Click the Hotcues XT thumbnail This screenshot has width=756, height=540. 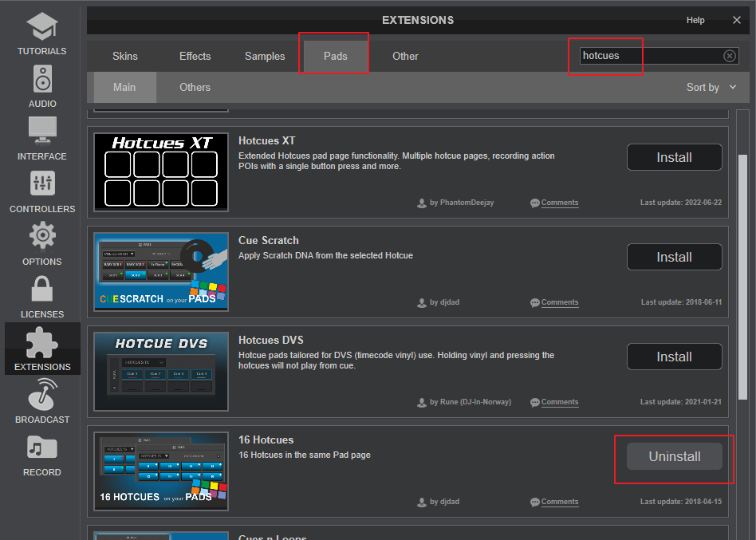(x=161, y=172)
